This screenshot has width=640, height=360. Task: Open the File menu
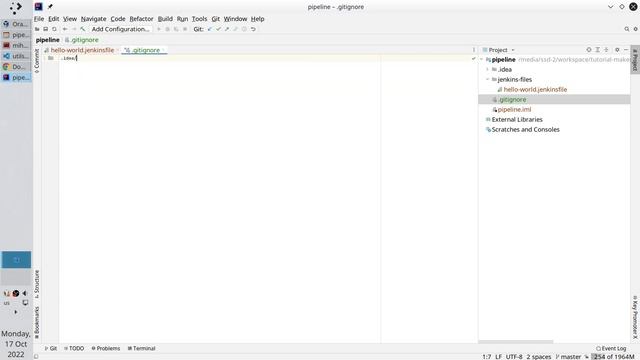point(39,19)
